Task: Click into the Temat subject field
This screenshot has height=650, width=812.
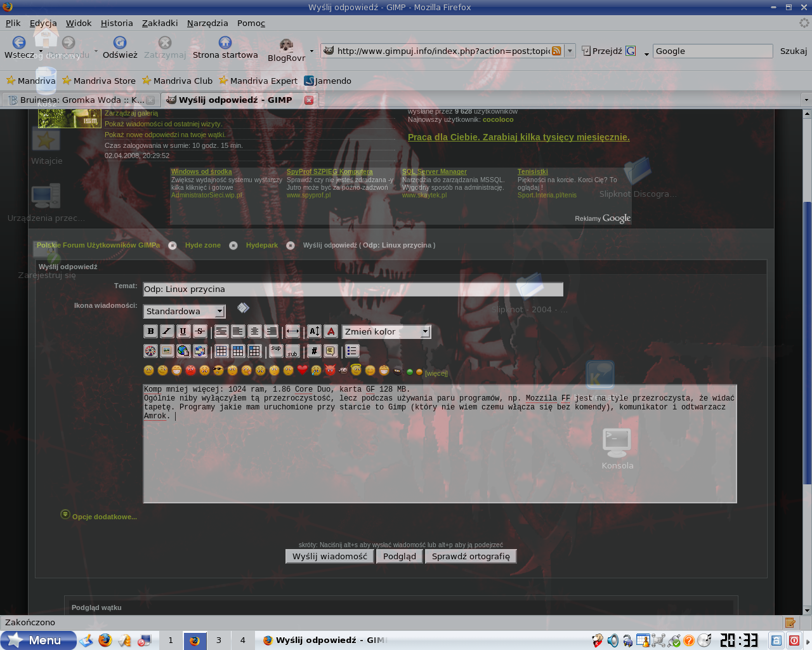Action: pyautogui.click(x=353, y=289)
